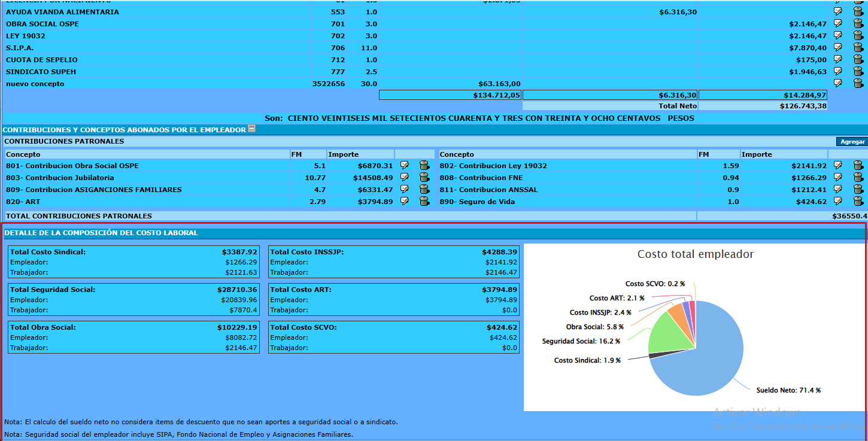Screen dimensions: 868x441
Task: Collapse Contribuciones y Conceptos del Empleador section
Action: point(252,129)
